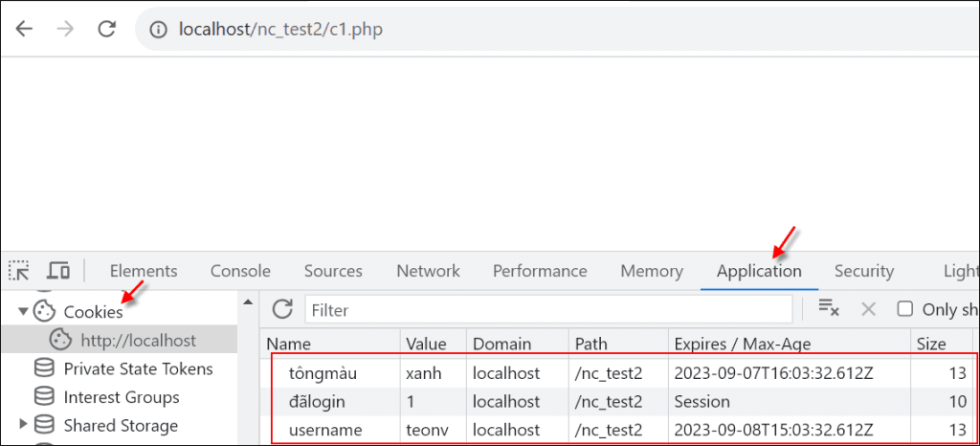
Task: Click the /nc_test2 path in tôngmàu row
Action: pyautogui.click(x=608, y=373)
